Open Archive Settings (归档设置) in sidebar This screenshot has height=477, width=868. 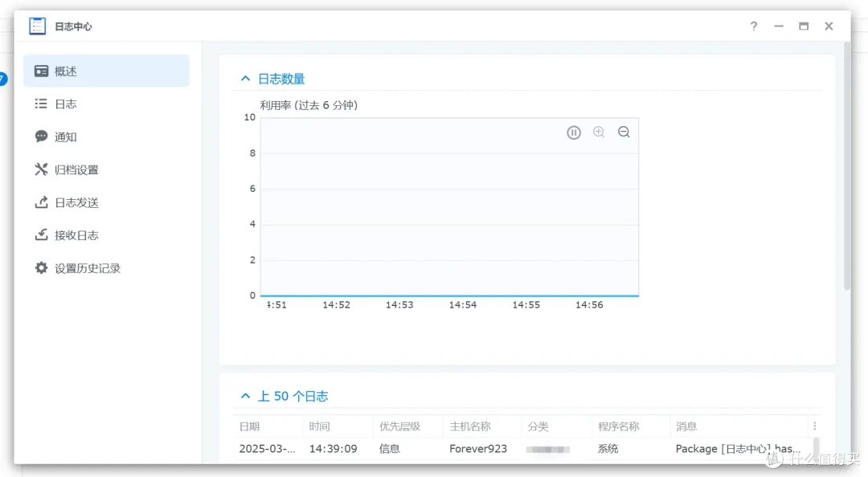[106, 169]
